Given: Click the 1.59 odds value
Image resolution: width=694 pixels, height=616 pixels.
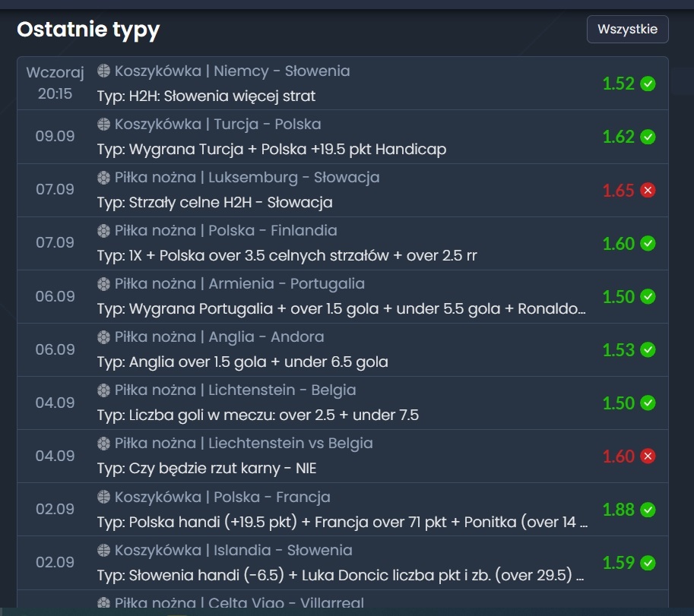Looking at the screenshot, I should [x=618, y=563].
